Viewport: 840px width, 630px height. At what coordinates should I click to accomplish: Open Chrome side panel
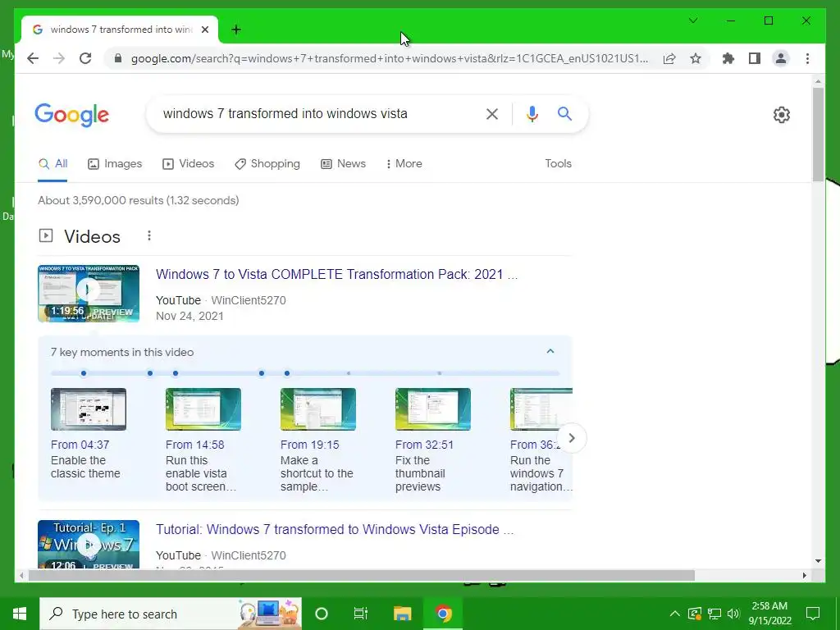click(x=755, y=58)
